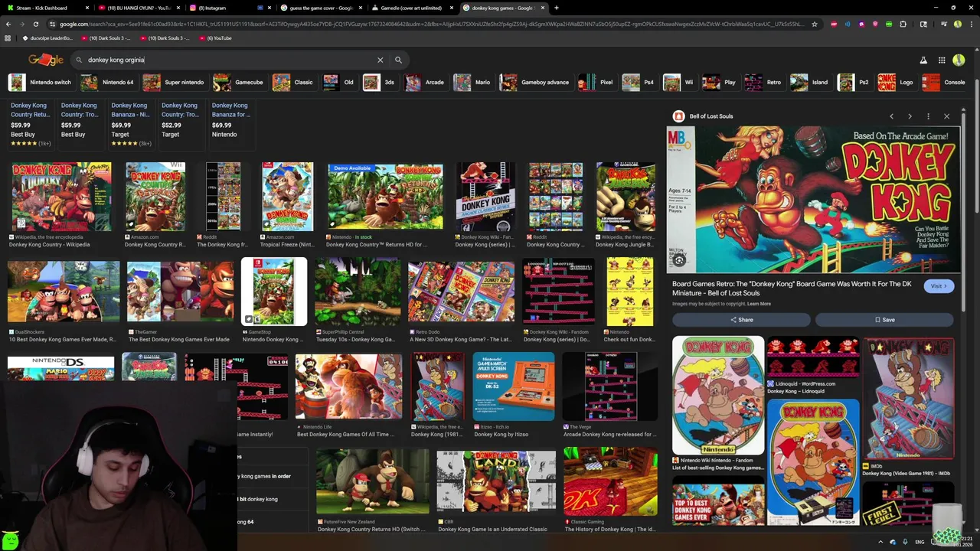Open related round Donkey Kong Nintendo image
This screenshot has width=980, height=551.
click(718, 396)
